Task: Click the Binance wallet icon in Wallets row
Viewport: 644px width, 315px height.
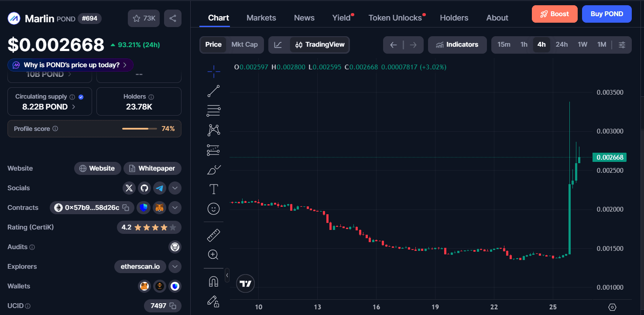Action: pyautogui.click(x=160, y=286)
